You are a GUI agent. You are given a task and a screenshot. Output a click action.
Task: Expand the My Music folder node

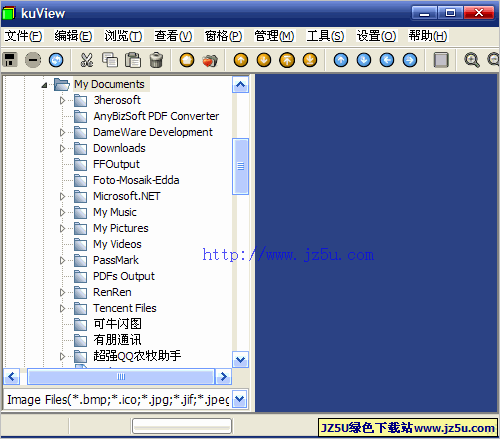pyautogui.click(x=62, y=212)
